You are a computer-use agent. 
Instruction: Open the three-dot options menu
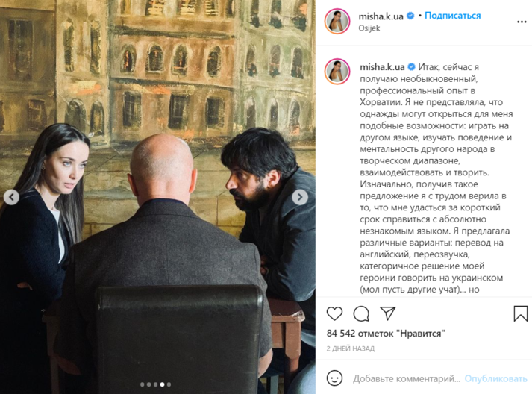(522, 22)
